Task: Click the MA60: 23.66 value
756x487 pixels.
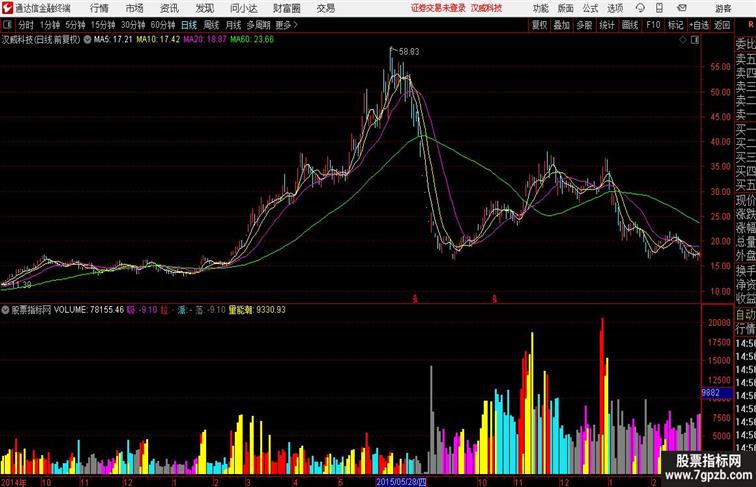Action: [x=252, y=40]
